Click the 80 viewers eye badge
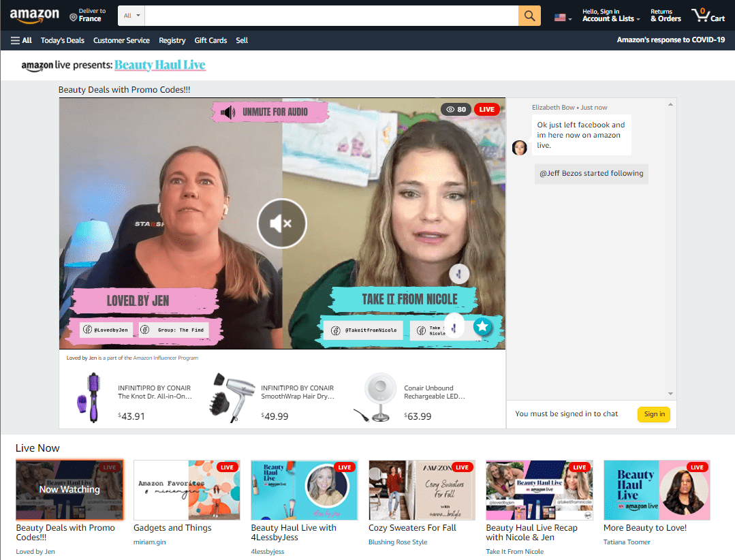 [456, 109]
